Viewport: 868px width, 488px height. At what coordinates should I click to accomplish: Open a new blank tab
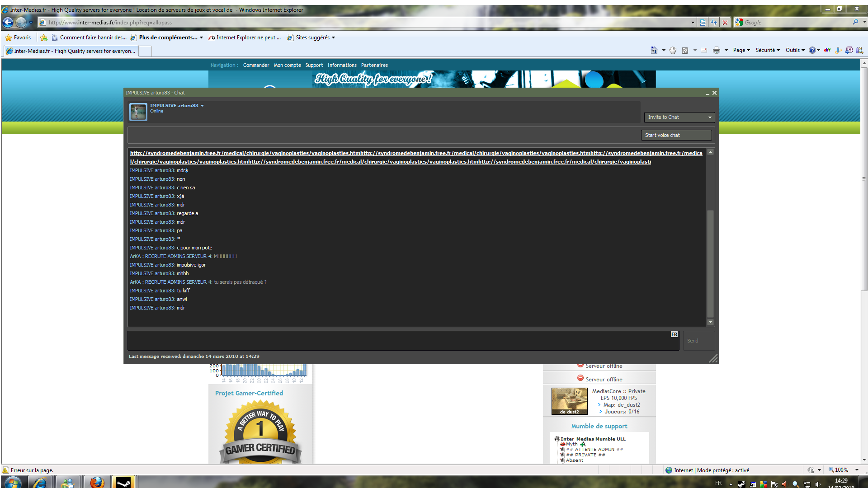pos(145,51)
